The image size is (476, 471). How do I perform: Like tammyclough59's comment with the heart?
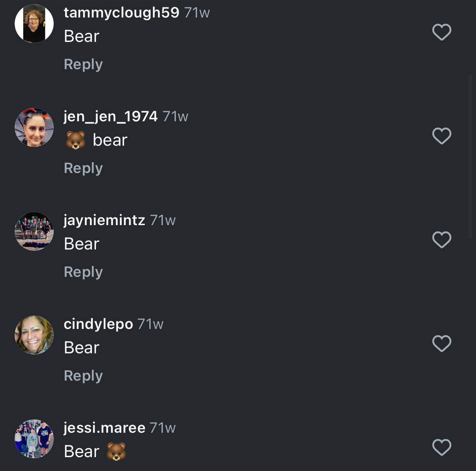441,32
